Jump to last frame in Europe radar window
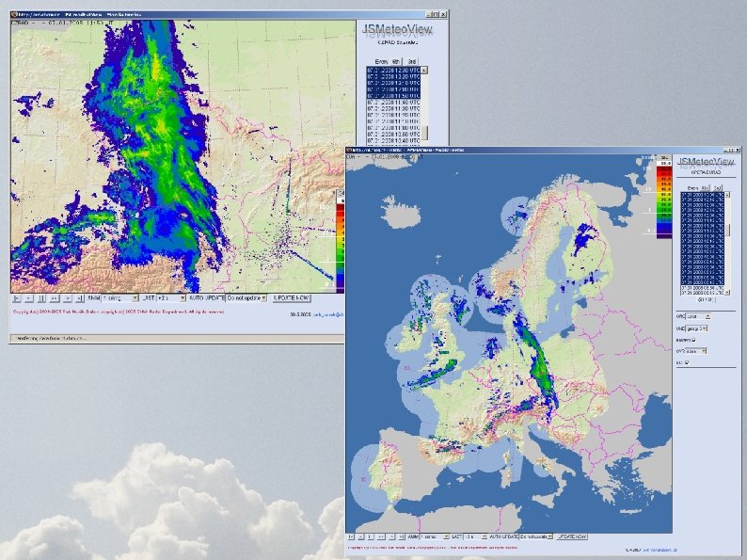Image resolution: width=747 pixels, height=560 pixels. [401, 536]
